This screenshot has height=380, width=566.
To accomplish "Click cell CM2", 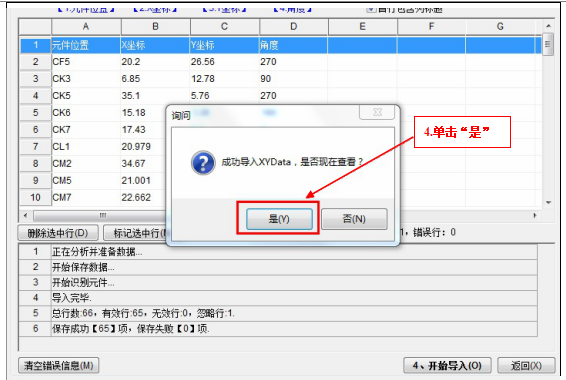I will [86, 163].
